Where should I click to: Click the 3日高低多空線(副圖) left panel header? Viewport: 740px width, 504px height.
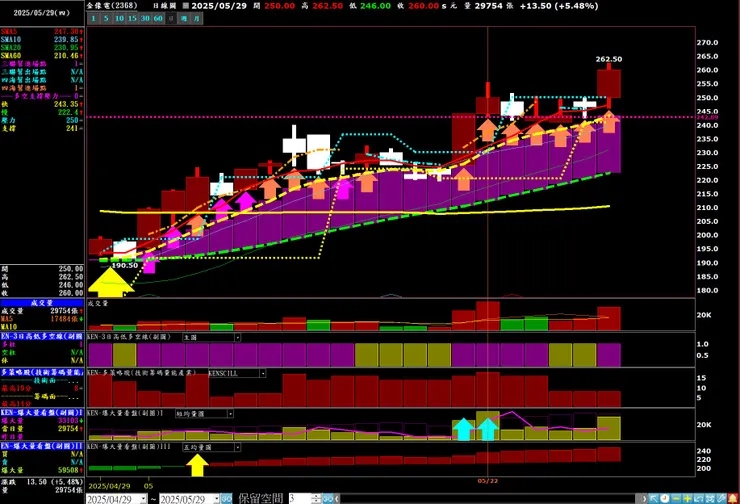[x=42, y=336]
